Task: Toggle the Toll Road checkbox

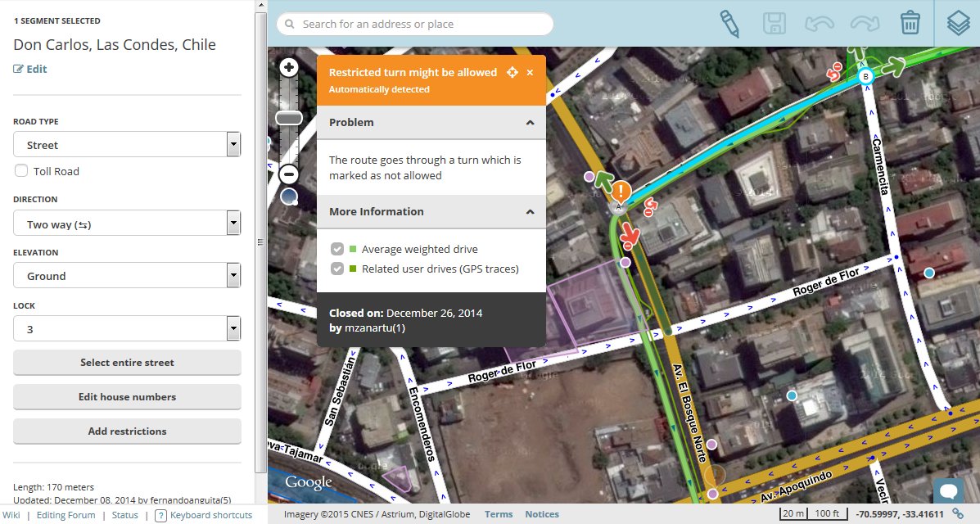Action: tap(21, 170)
